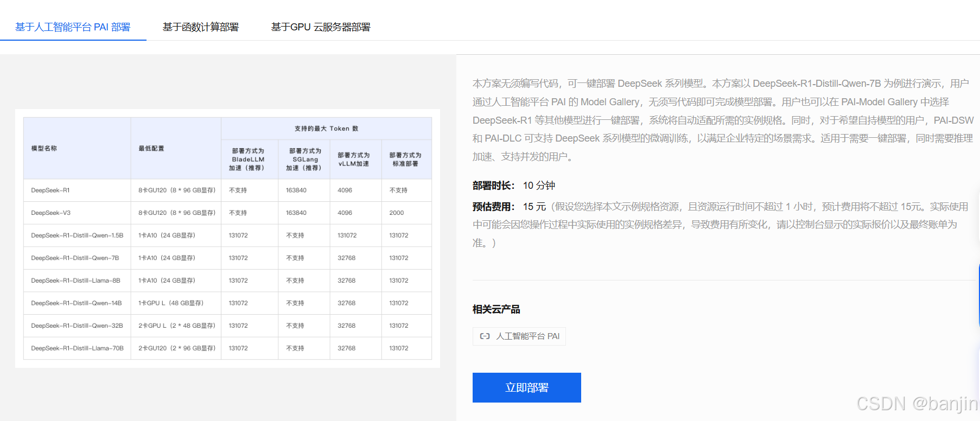The height and width of the screenshot is (421, 980).
Task: Click DeepSeek-R1-Distill-Llama-70B in the table
Action: coord(78,348)
